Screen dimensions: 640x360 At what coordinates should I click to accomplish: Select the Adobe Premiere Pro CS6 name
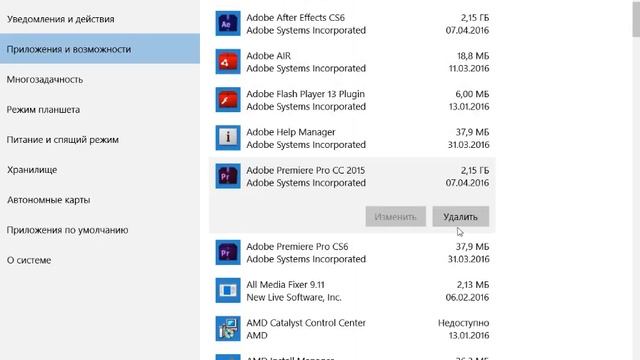tap(297, 247)
